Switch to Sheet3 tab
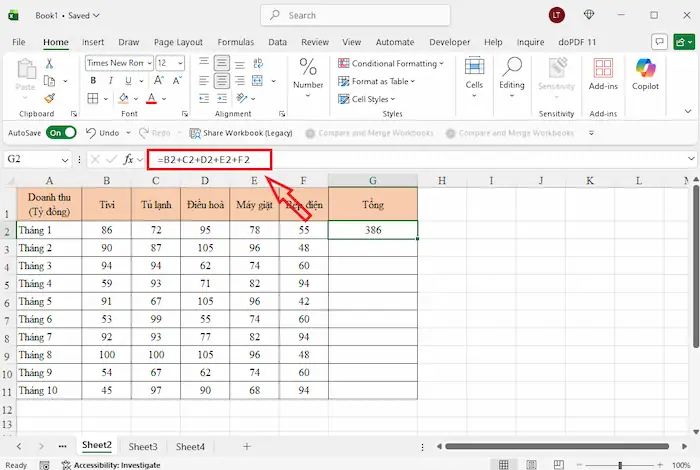Image resolution: width=700 pixels, height=470 pixels. (143, 447)
